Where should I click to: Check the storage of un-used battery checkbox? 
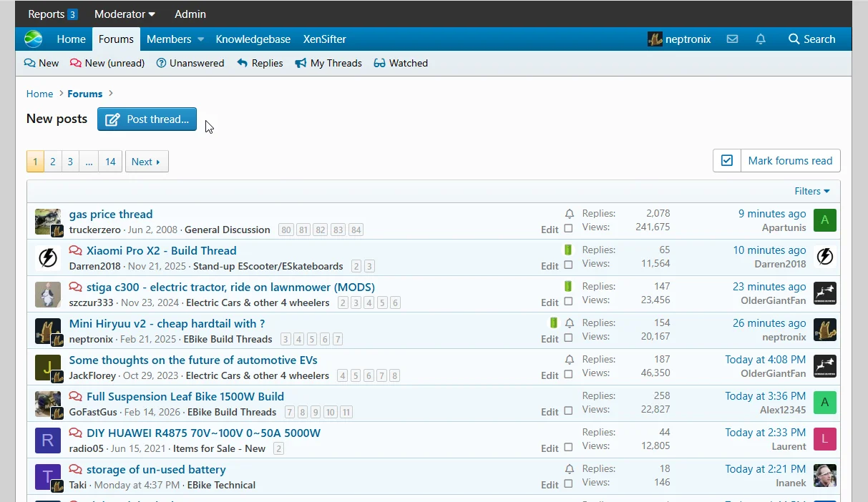point(568,484)
